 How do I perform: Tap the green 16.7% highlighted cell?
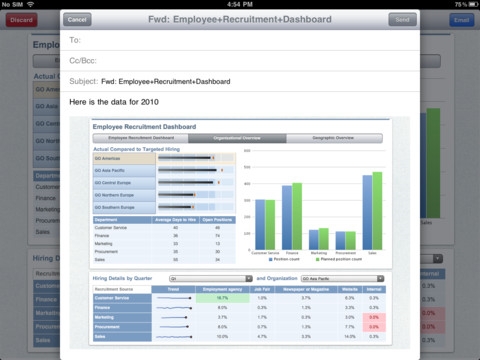point(222,298)
